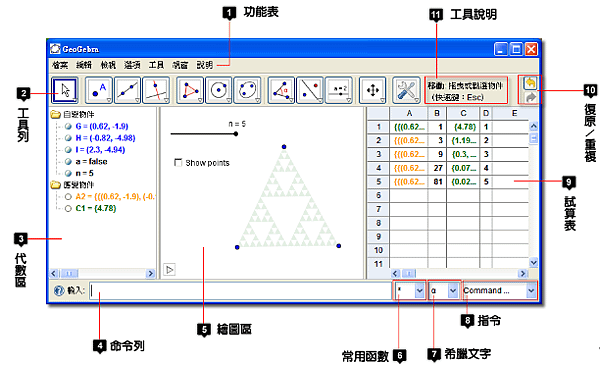Open the 說明 (Help) menu

tap(205, 65)
